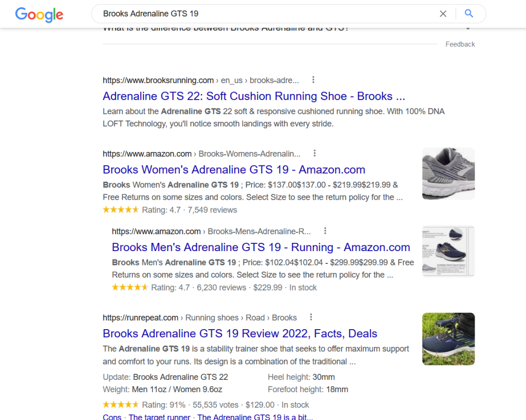
Task: Click the runrepeat shoe-on-grass thumbnail
Action: click(448, 339)
